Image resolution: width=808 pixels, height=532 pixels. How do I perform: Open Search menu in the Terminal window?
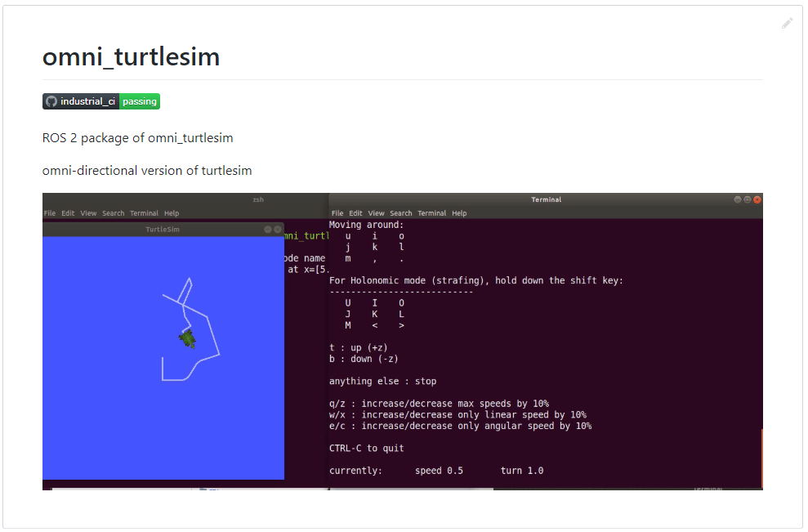click(x=400, y=213)
